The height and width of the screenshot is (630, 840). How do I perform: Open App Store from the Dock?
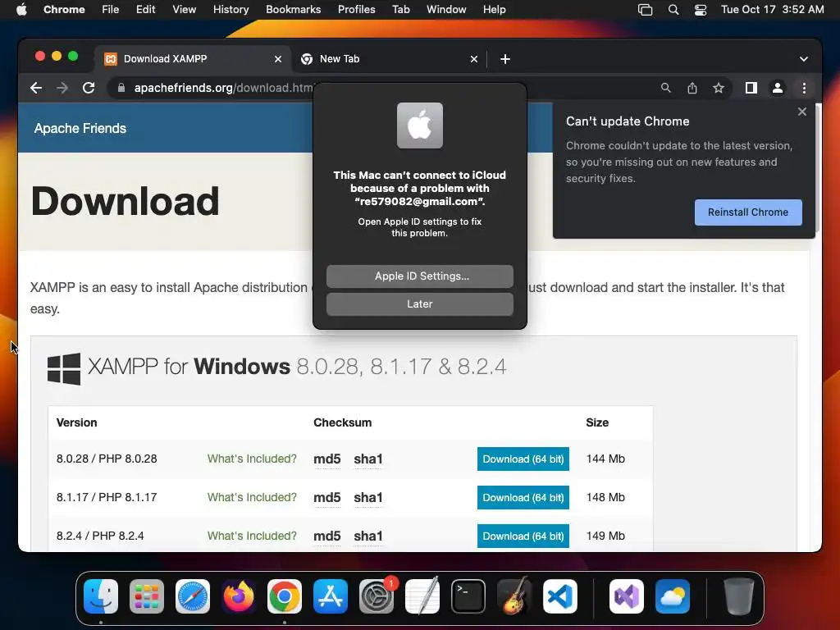pyautogui.click(x=331, y=596)
